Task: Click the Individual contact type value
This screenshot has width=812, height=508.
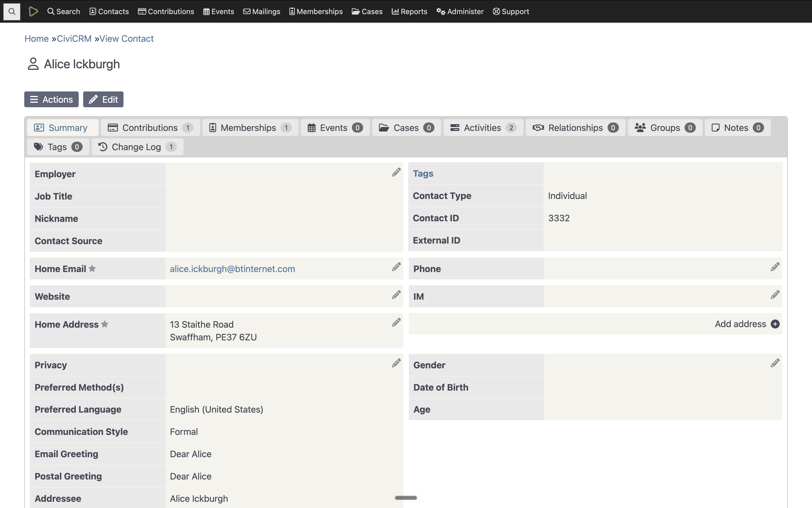Action: (x=567, y=196)
